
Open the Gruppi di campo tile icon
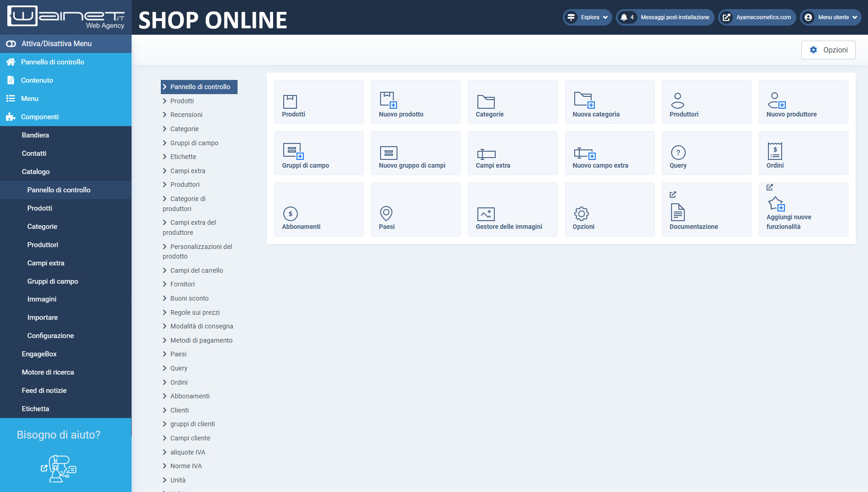pos(293,151)
